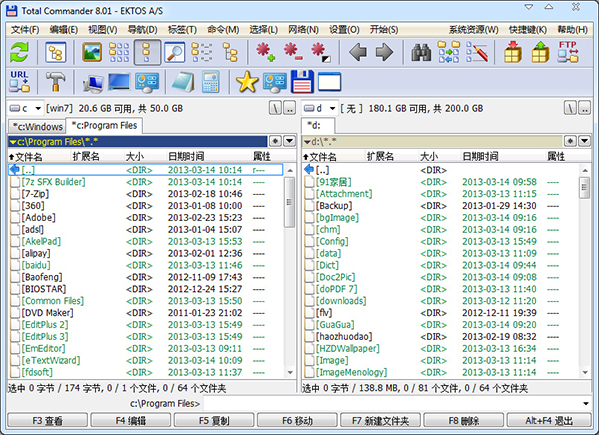Go forward with the right arrow icon
The height and width of the screenshot is (435, 599).
tap(384, 52)
